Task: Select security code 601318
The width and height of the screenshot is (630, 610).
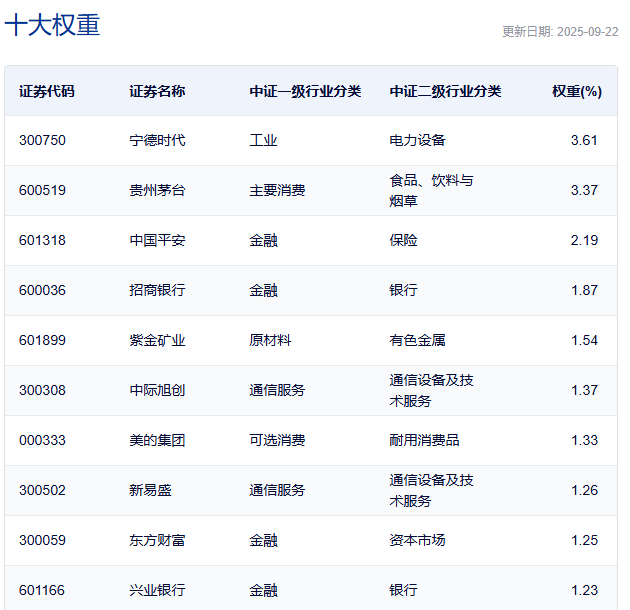Action: point(42,240)
